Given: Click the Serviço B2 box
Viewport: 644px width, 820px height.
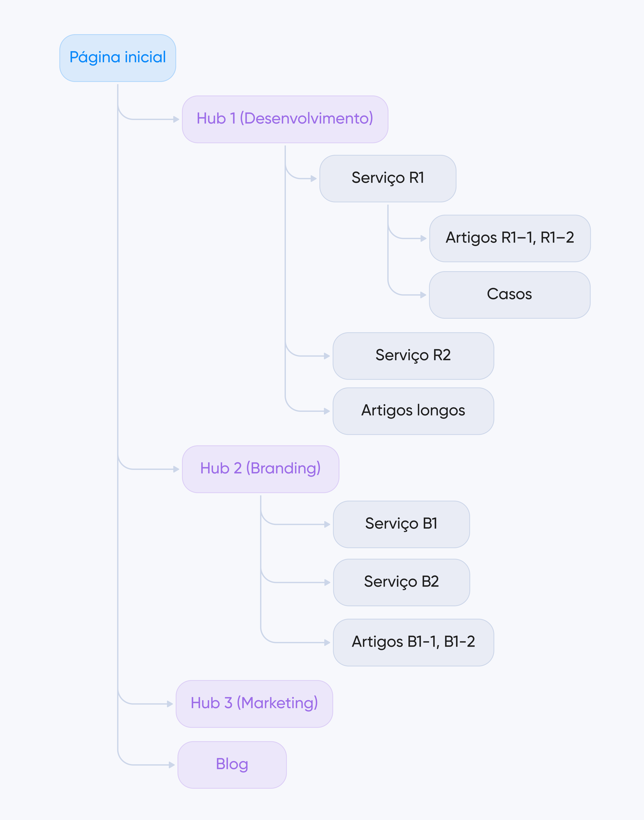Looking at the screenshot, I should point(401,582).
